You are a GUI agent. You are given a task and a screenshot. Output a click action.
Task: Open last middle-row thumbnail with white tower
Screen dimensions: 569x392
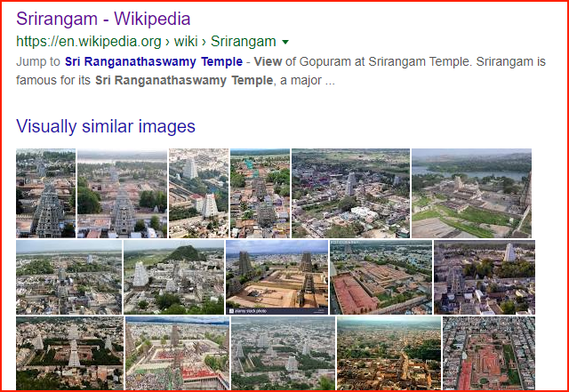[x=485, y=277]
